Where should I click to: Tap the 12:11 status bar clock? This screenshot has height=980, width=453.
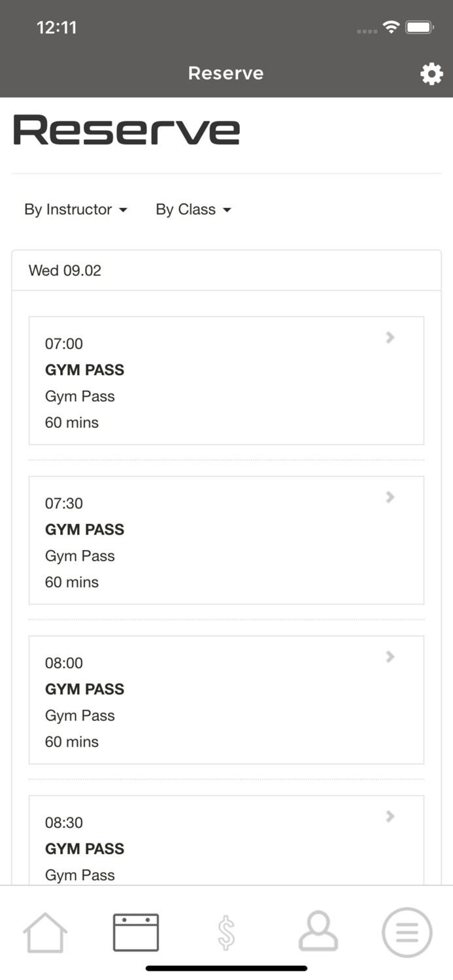pyautogui.click(x=57, y=27)
